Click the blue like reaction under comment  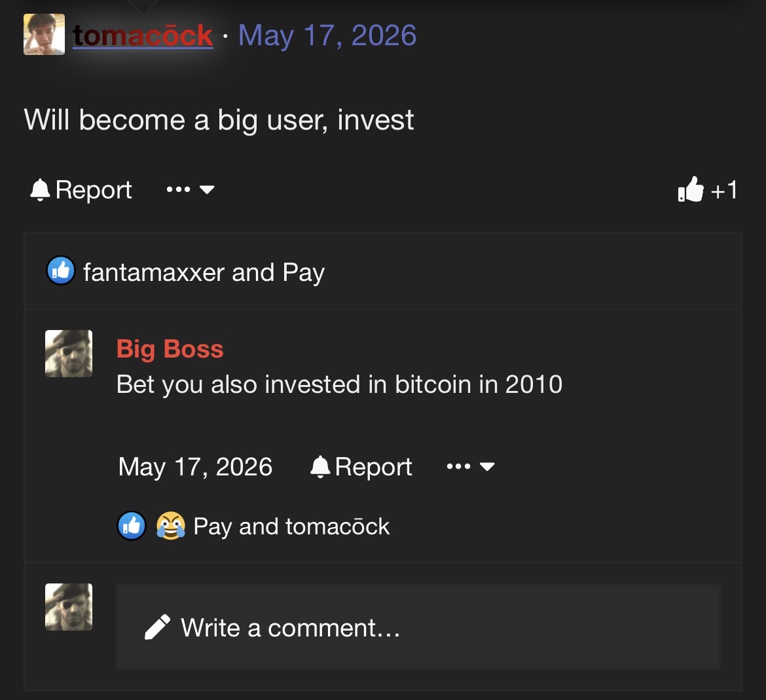132,526
